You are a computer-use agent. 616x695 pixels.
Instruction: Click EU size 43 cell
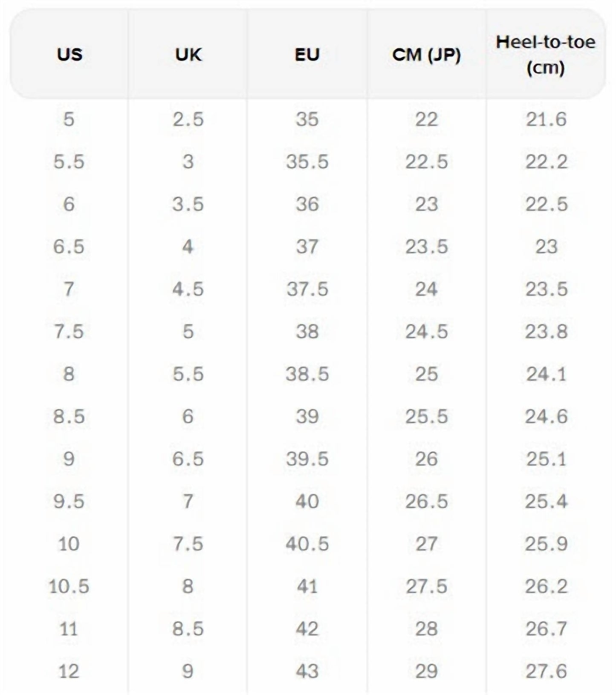[x=307, y=671]
